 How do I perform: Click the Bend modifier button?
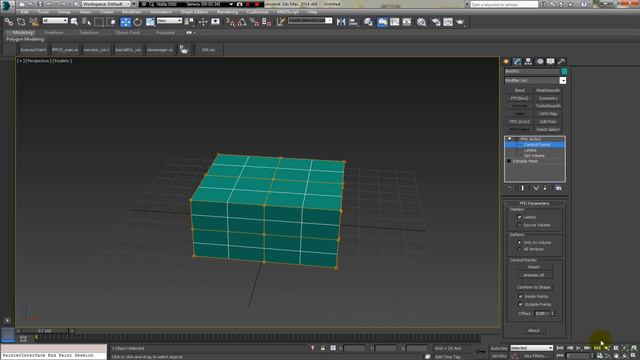pyautogui.click(x=520, y=91)
